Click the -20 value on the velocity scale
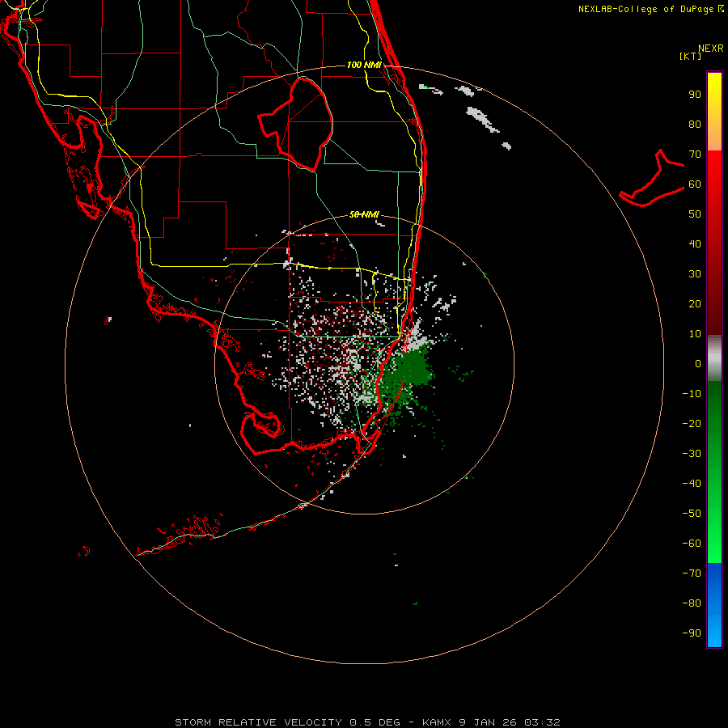728x728 pixels. click(692, 423)
